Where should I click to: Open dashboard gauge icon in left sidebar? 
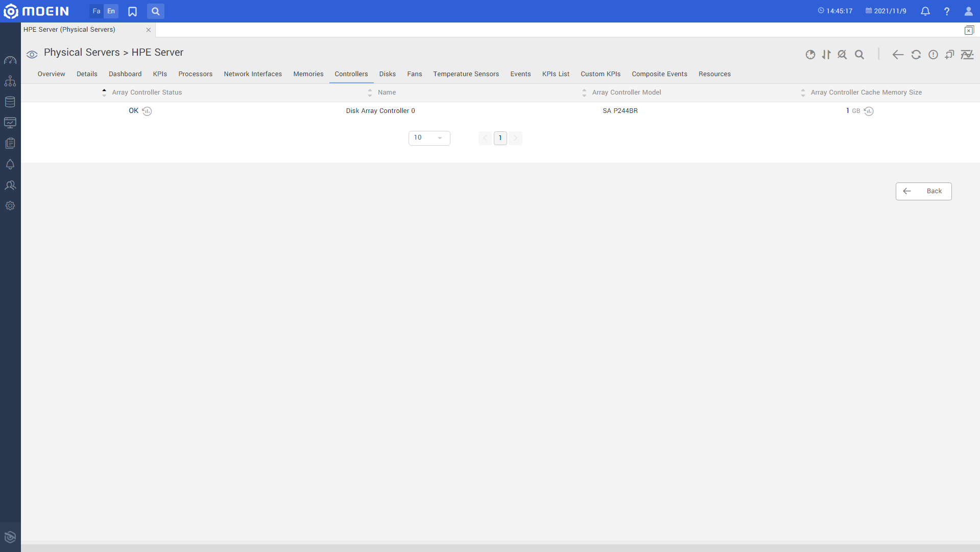10,60
